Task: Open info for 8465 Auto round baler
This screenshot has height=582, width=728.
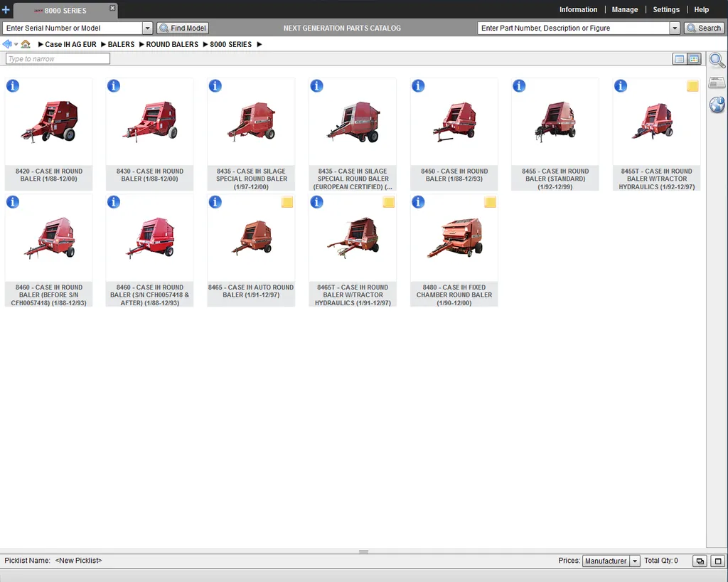Action: [215, 202]
